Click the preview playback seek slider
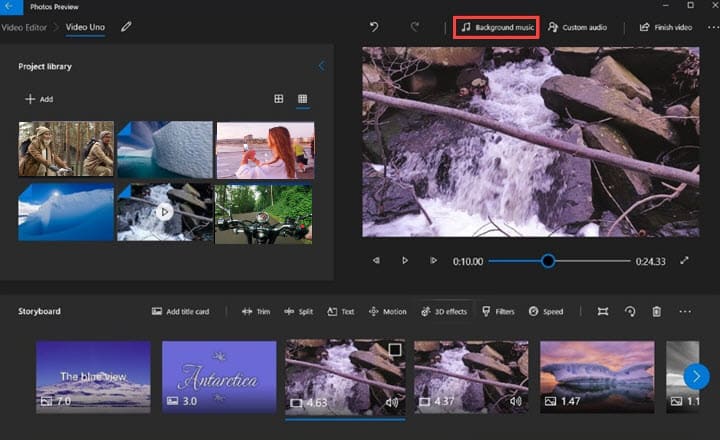Image resolution: width=720 pixels, height=440 pixels. click(548, 261)
